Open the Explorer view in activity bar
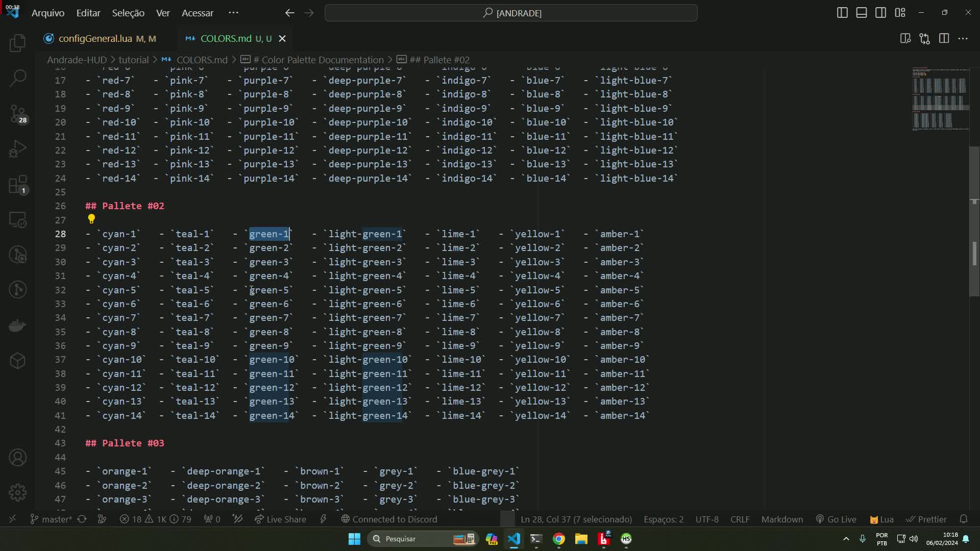 click(18, 43)
